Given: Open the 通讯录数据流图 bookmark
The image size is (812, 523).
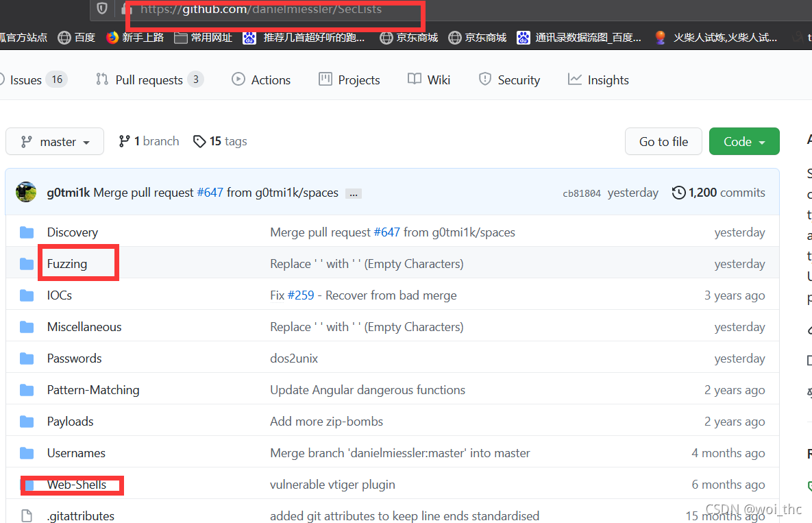Looking at the screenshot, I should point(579,37).
